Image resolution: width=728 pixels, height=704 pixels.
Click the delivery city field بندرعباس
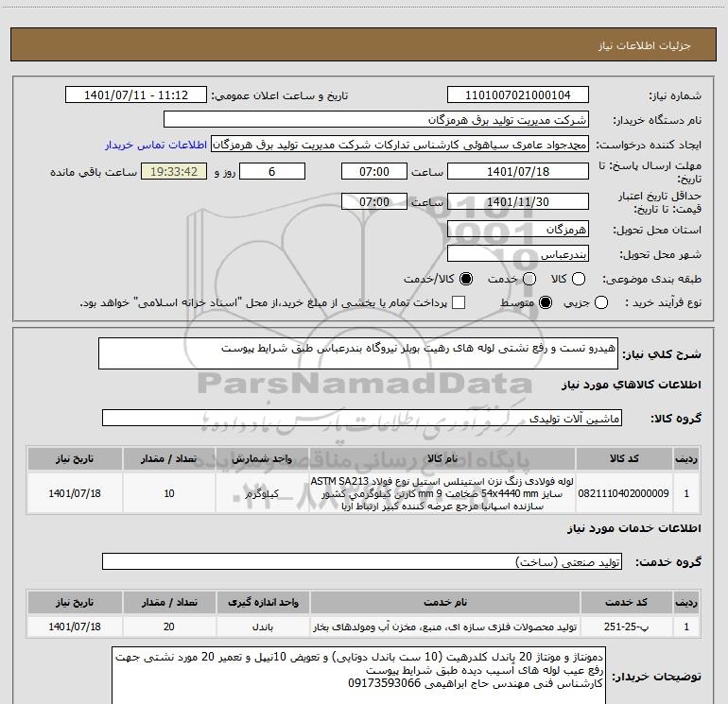(x=518, y=253)
